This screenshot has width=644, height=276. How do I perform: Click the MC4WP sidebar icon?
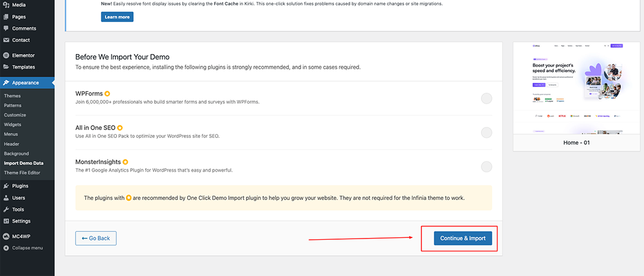coord(6,237)
